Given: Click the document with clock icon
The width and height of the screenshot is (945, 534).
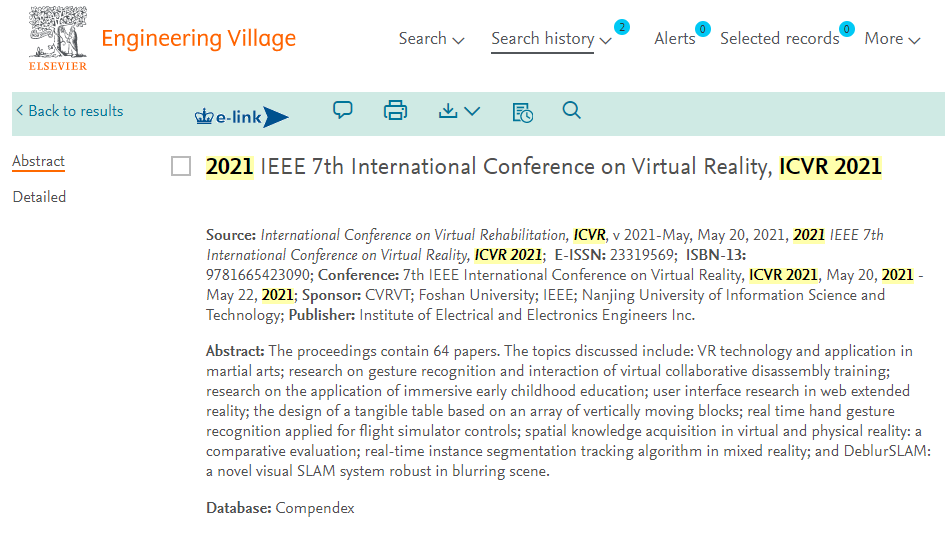Looking at the screenshot, I should [523, 113].
